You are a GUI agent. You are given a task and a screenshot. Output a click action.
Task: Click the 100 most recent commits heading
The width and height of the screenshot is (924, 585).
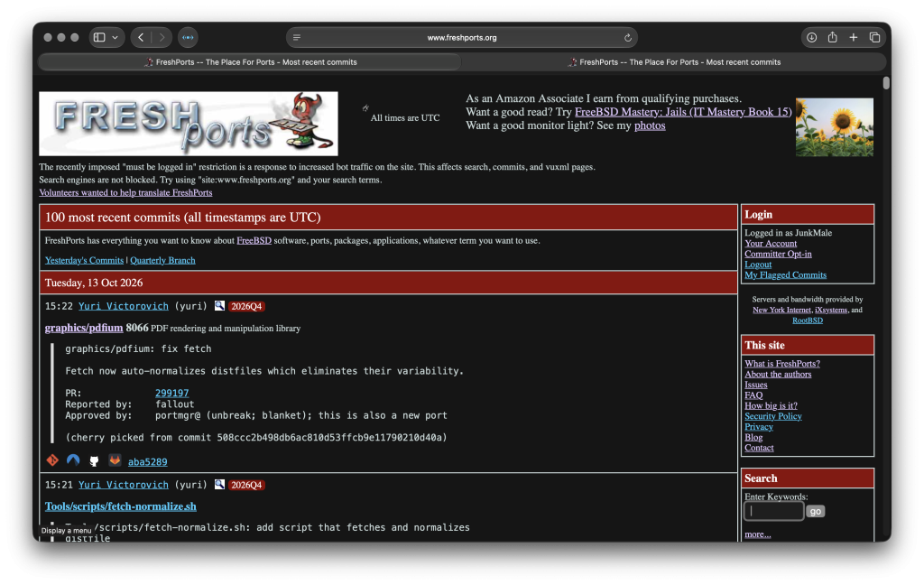coord(182,217)
